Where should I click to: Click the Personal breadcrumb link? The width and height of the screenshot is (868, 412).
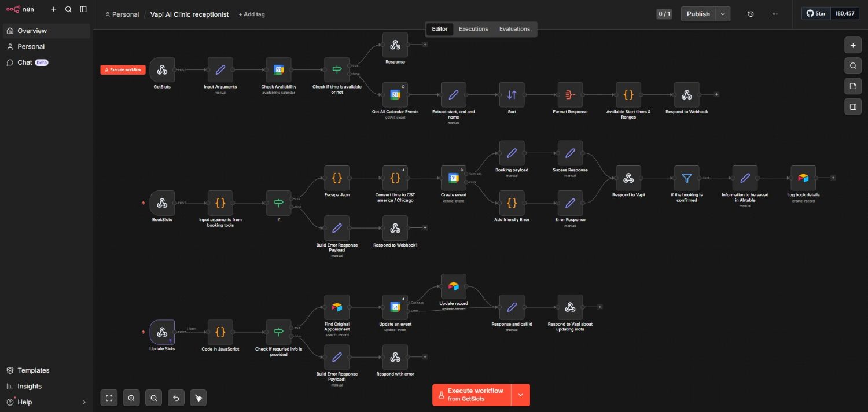pos(122,14)
